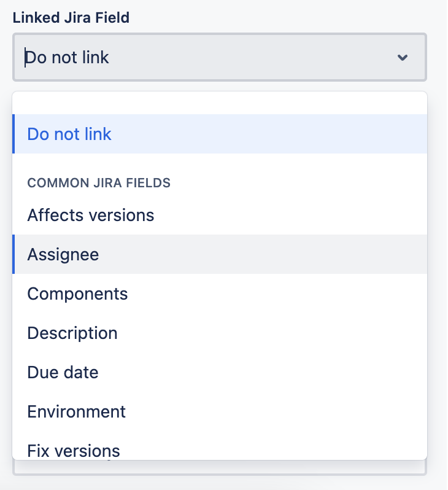Click the gray combo box border near the chevron
448x490 pixels.
point(426,58)
